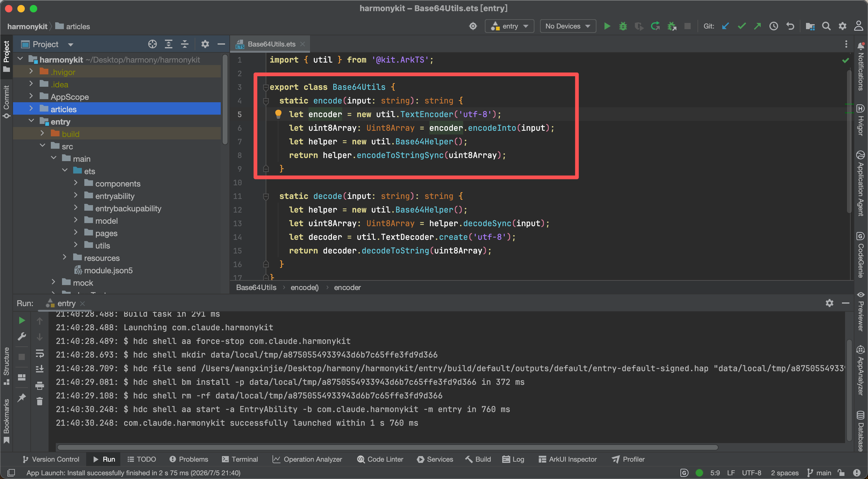Viewport: 868px width, 479px height.
Task: Expand the AppScope folder in project tree
Action: (31, 96)
